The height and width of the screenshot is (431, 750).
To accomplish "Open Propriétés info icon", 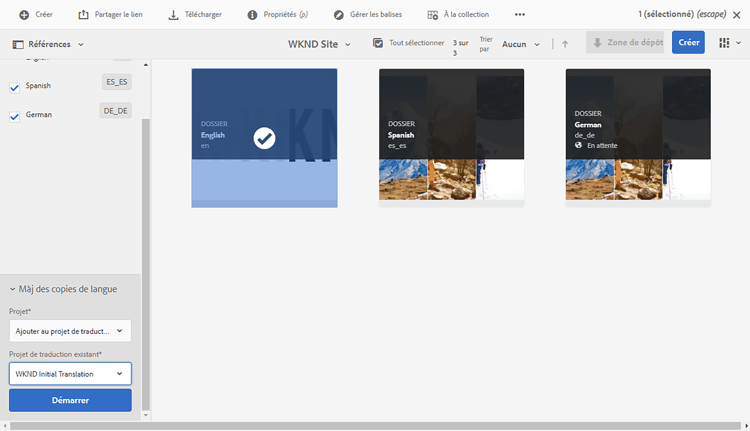I will click(x=252, y=15).
